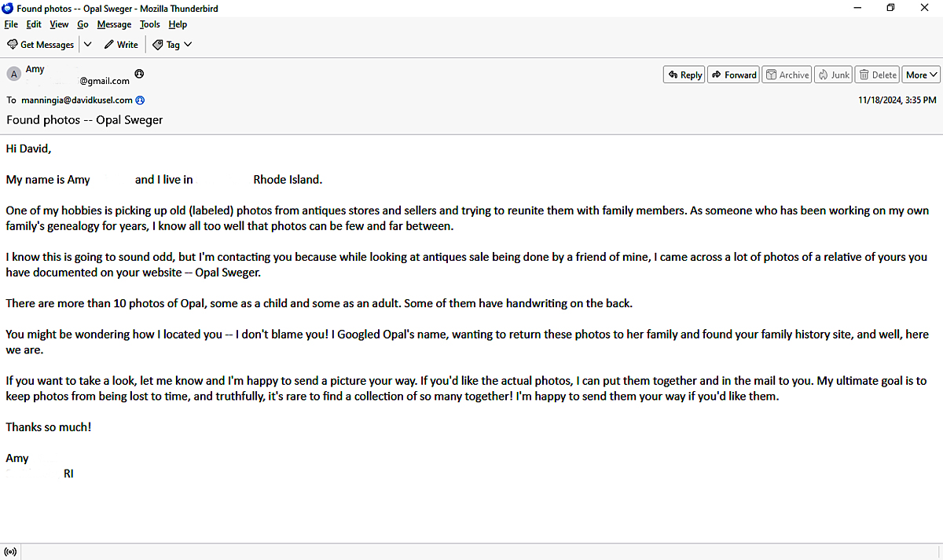Open the Tag dropdown

tap(172, 45)
